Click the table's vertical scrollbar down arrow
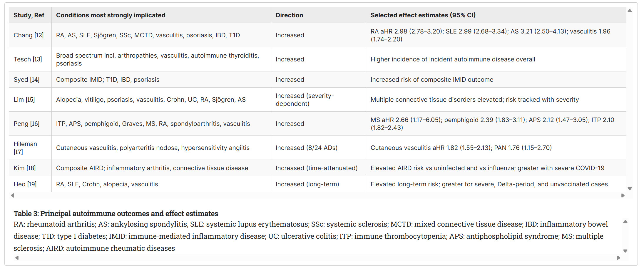The width and height of the screenshot is (644, 271). click(x=630, y=189)
